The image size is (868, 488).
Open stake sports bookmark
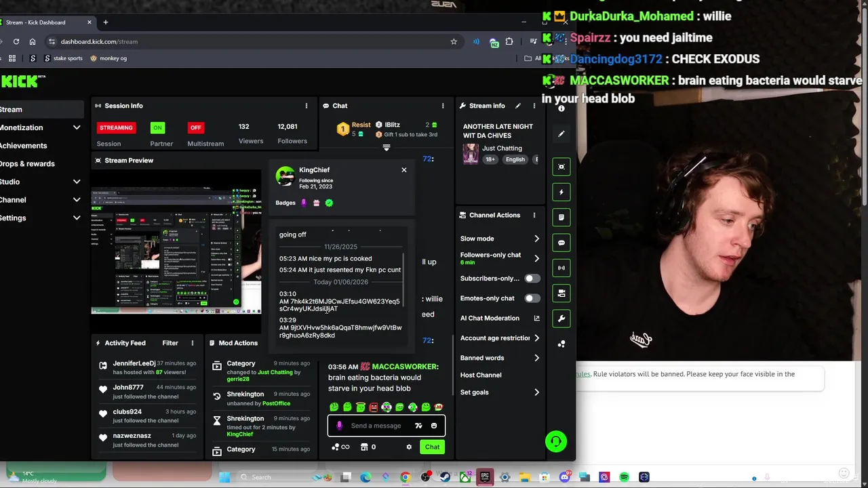(63, 58)
